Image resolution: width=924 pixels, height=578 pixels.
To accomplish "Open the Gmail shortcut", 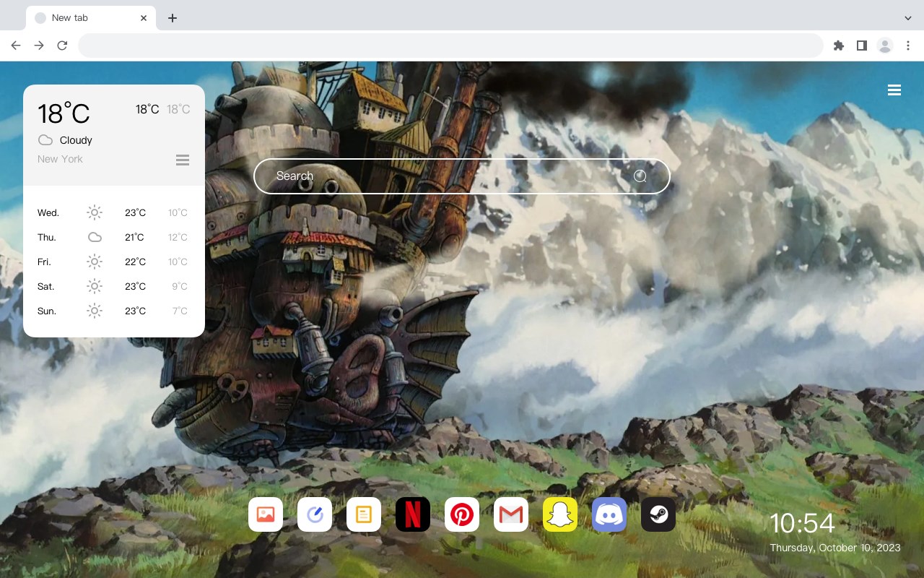I will [511, 514].
